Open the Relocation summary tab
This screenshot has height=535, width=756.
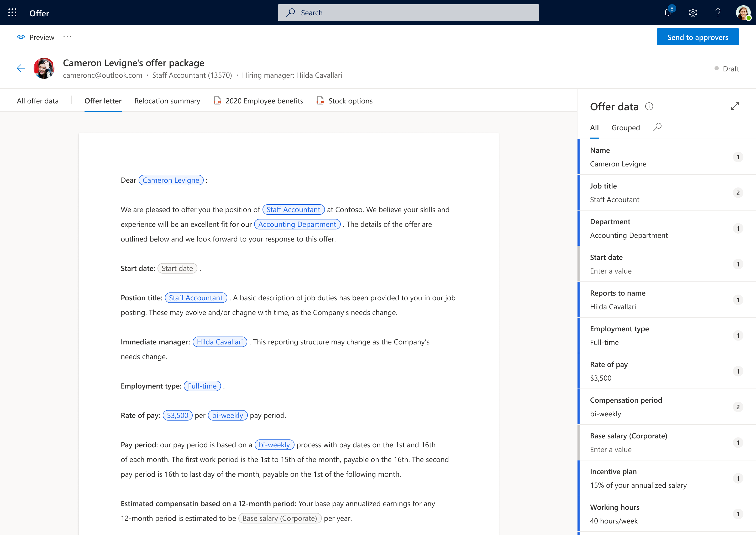pos(167,101)
